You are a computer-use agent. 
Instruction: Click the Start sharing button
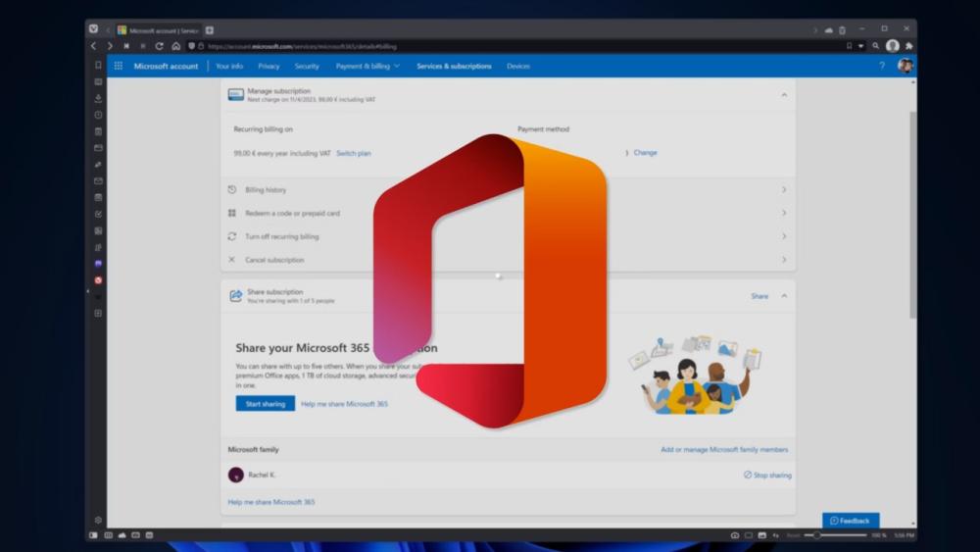pyautogui.click(x=265, y=404)
